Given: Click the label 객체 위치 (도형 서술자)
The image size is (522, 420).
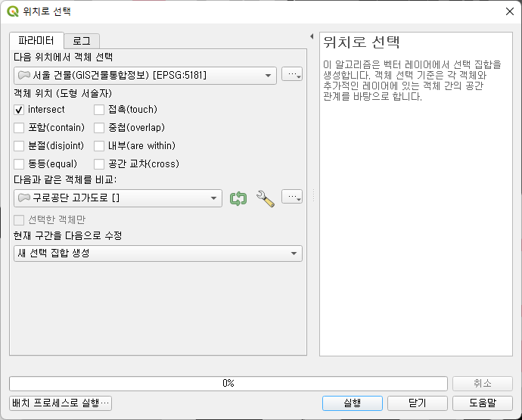Looking at the screenshot, I should tap(63, 93).
